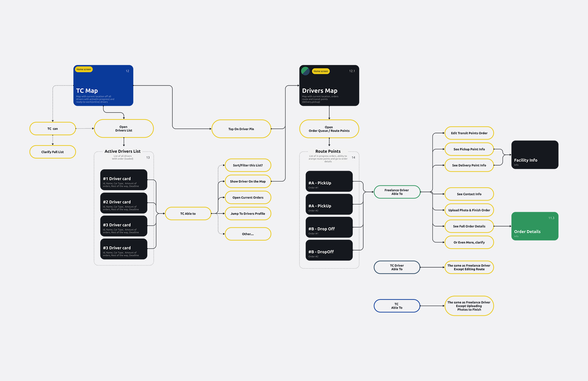Click the Open Drivers List node
Viewport: 588px width, 381px height.
(x=124, y=129)
